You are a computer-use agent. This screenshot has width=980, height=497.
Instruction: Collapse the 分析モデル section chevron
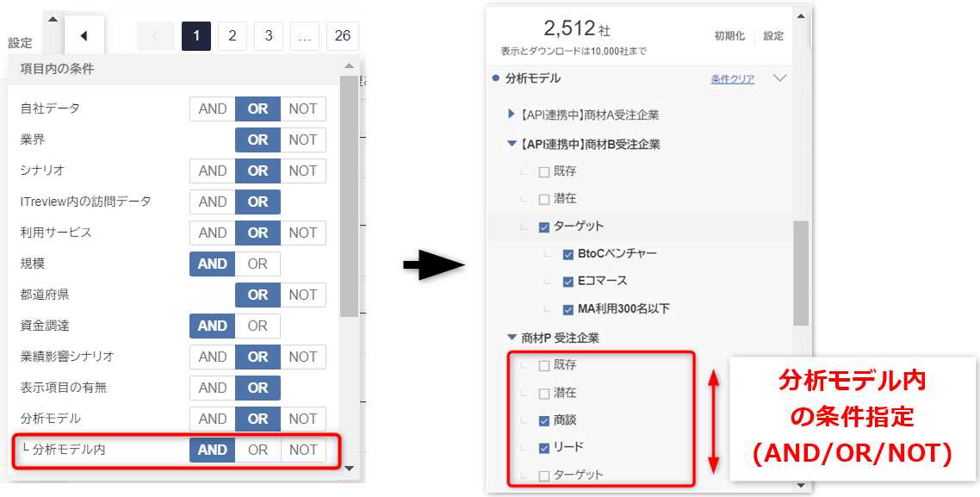point(780,78)
